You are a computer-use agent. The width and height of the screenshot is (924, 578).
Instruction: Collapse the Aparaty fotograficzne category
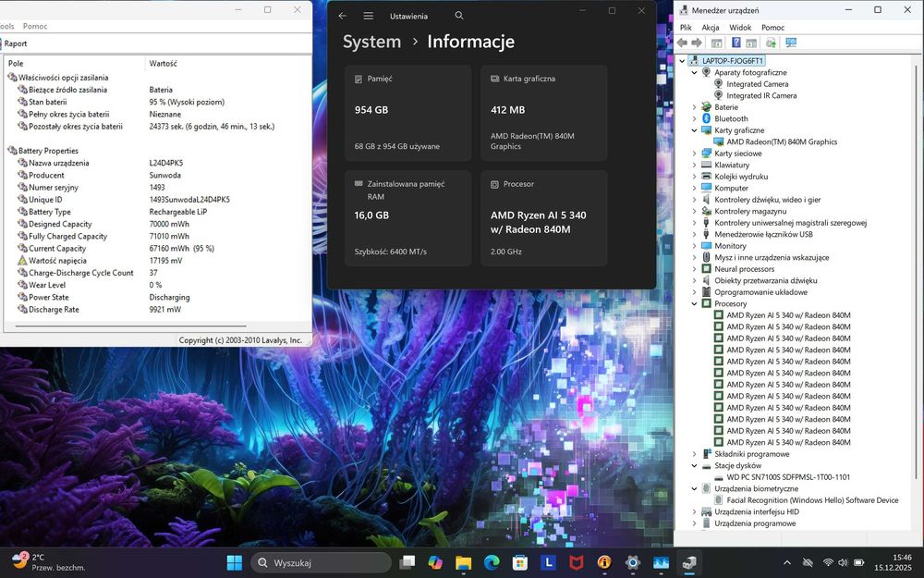click(x=694, y=72)
